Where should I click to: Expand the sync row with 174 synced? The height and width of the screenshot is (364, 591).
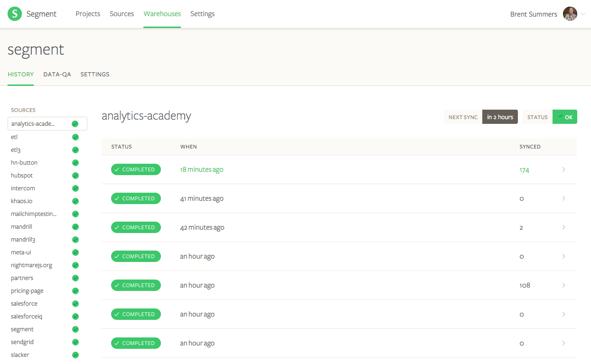click(563, 169)
